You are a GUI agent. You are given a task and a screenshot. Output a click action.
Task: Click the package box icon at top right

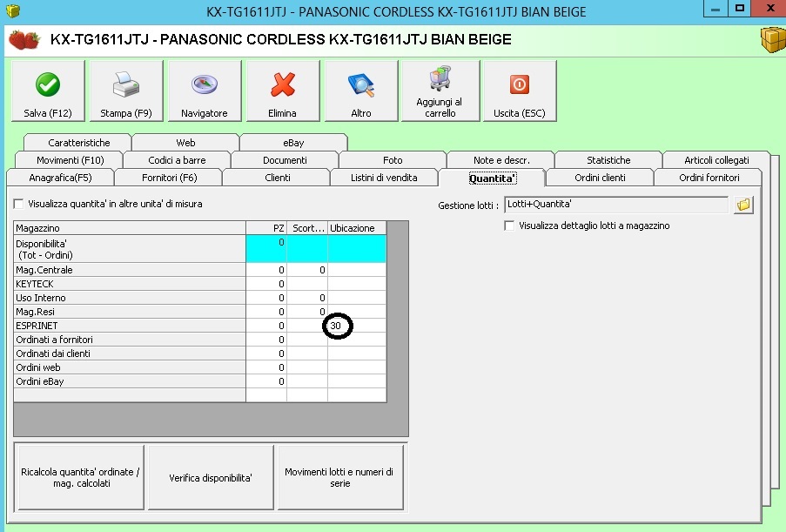(x=772, y=39)
